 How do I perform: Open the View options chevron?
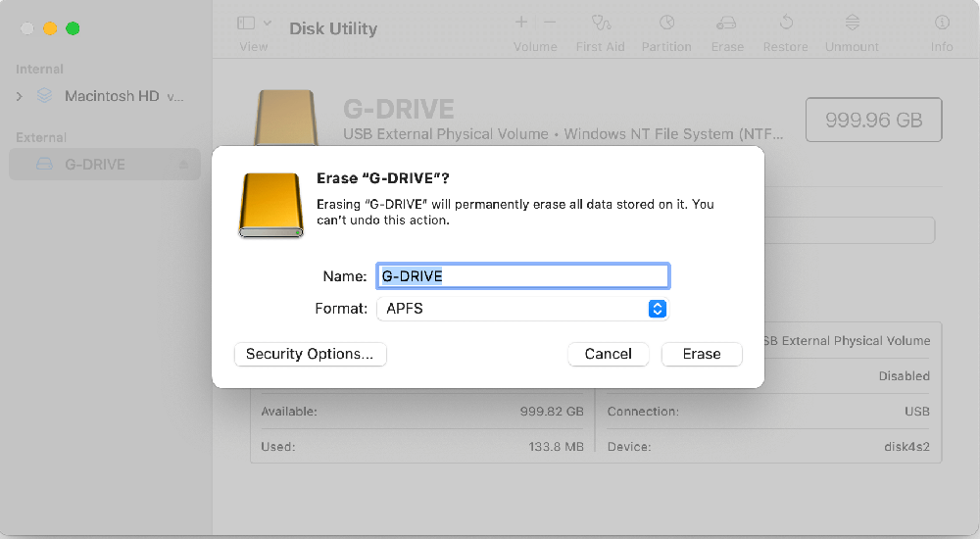click(268, 24)
